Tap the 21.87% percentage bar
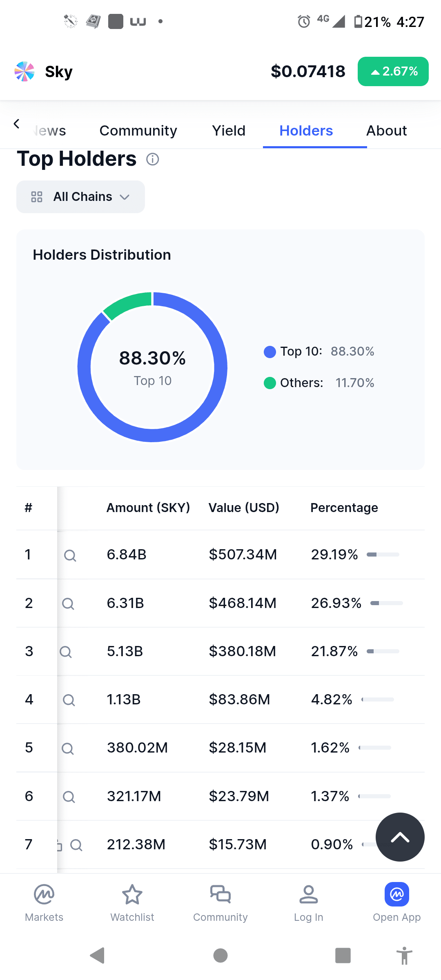 point(383,651)
